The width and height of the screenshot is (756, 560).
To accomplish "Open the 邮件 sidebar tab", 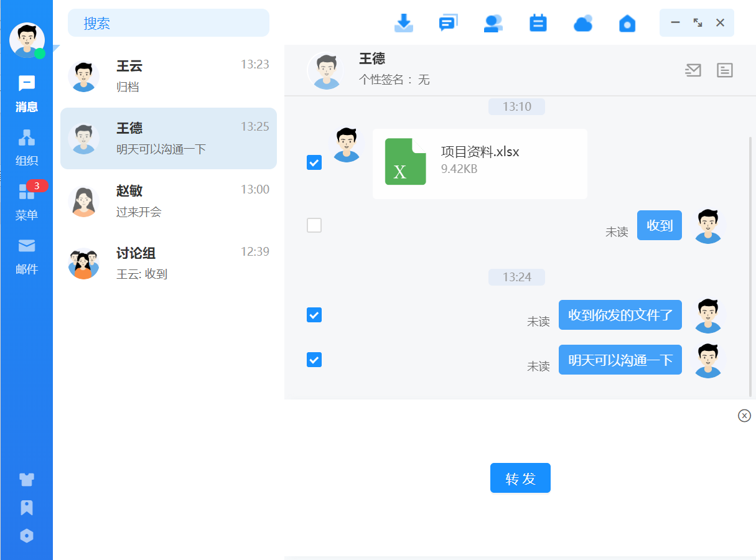I will pyautogui.click(x=27, y=256).
